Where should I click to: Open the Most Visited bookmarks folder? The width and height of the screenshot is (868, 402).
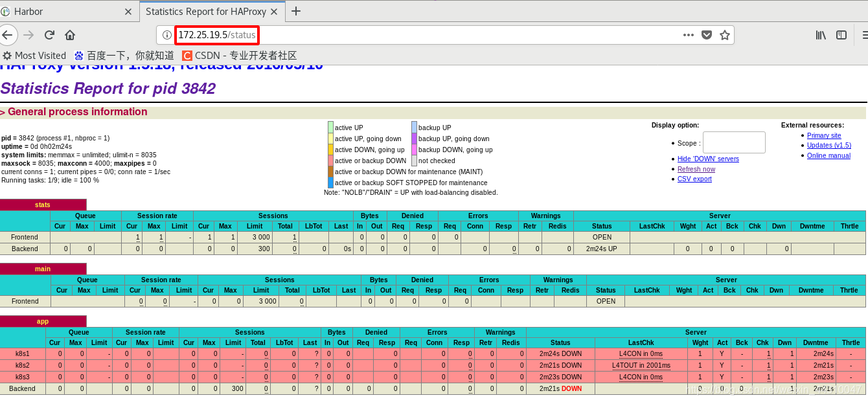point(34,56)
